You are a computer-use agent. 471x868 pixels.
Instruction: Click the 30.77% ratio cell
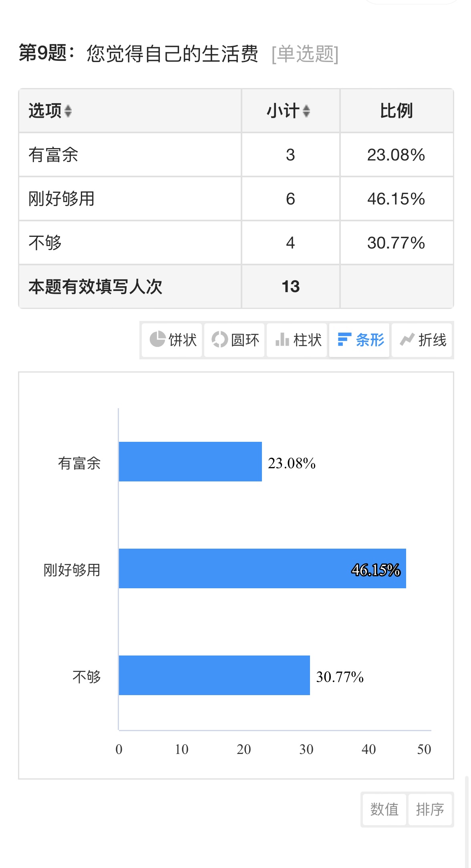pyautogui.click(x=397, y=243)
